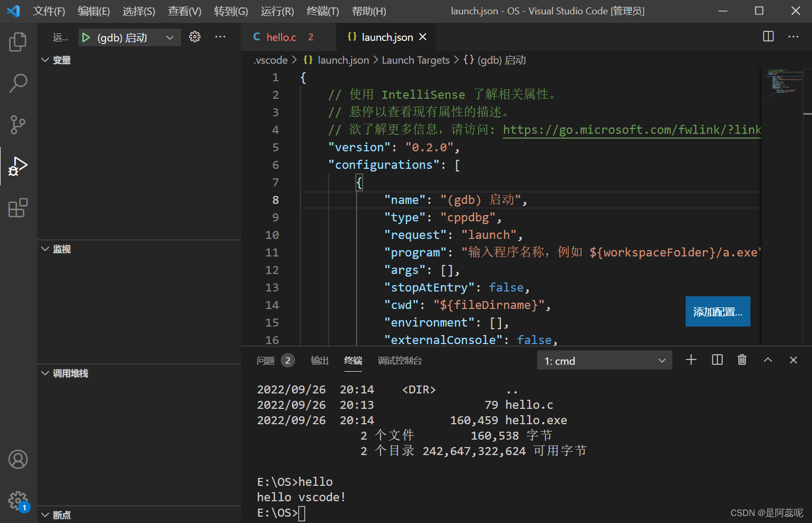Viewport: 812px width, 523px height.
Task: Open the 转到(G) menu
Action: pos(231,11)
